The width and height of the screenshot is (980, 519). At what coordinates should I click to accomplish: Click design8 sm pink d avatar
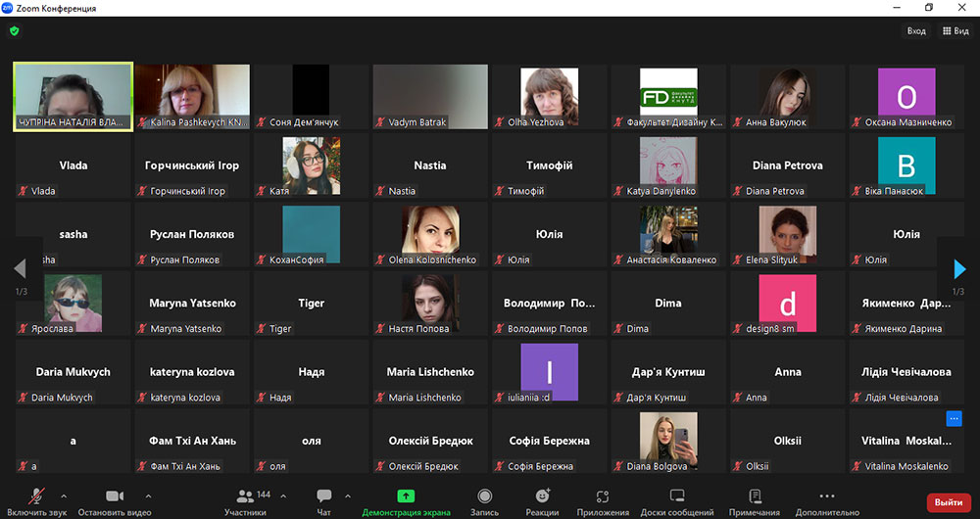[x=788, y=303]
